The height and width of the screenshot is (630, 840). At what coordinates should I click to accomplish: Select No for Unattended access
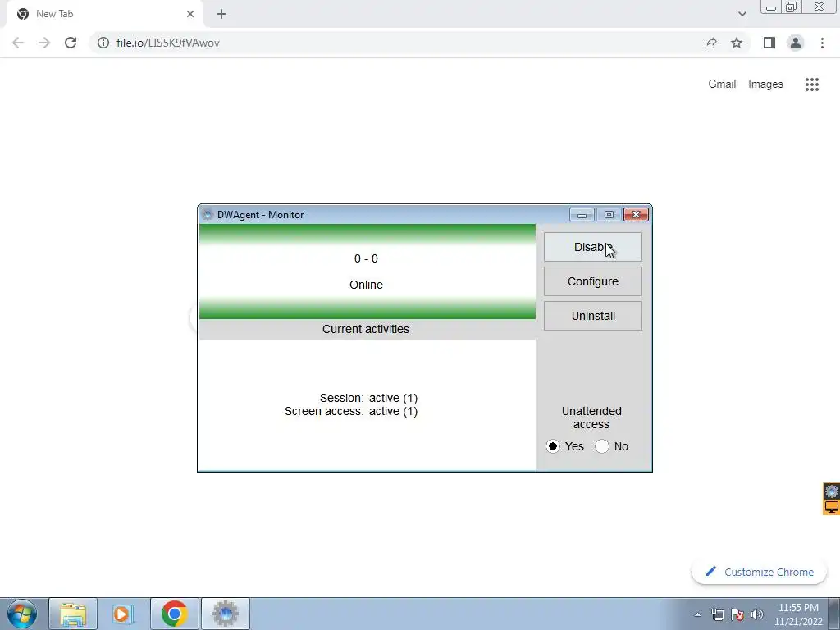602,446
